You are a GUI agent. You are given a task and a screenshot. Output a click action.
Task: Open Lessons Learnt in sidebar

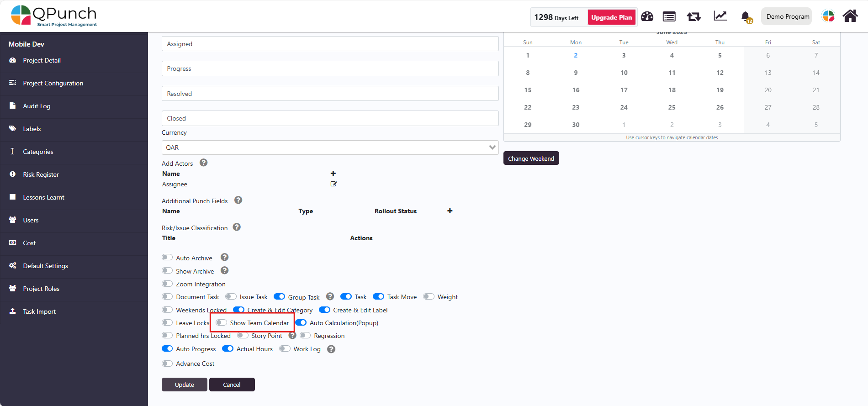[x=74, y=198]
